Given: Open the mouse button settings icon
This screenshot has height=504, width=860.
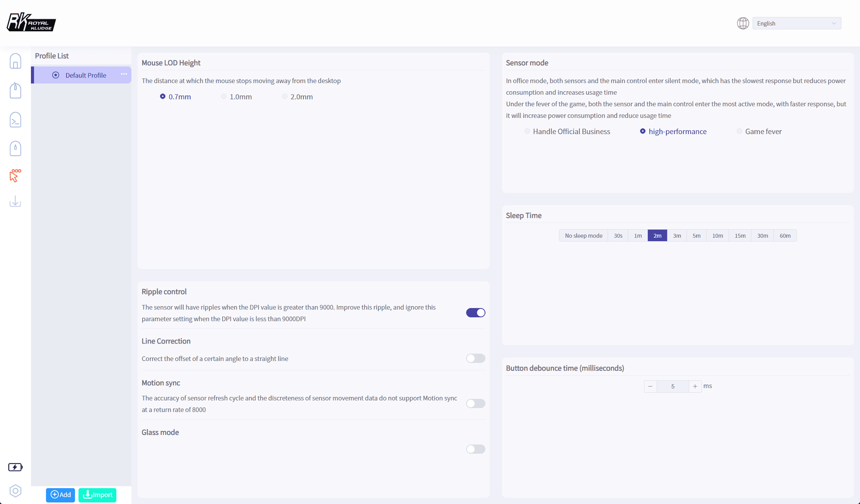Looking at the screenshot, I should (15, 90).
